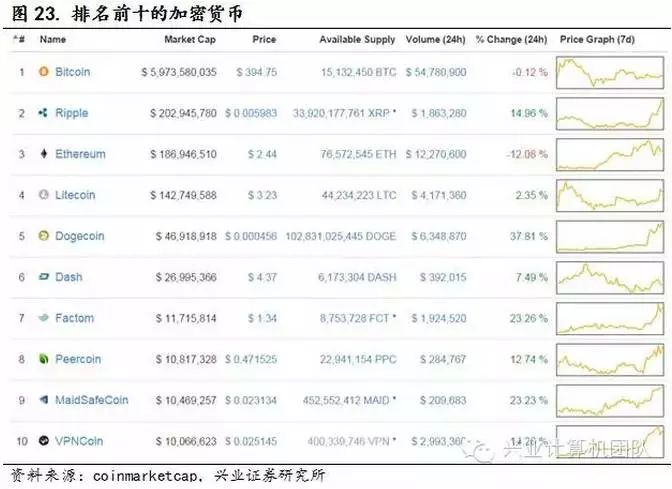Click Ripple price $ 0.005983
This screenshot has height=489, width=672.
(251, 113)
